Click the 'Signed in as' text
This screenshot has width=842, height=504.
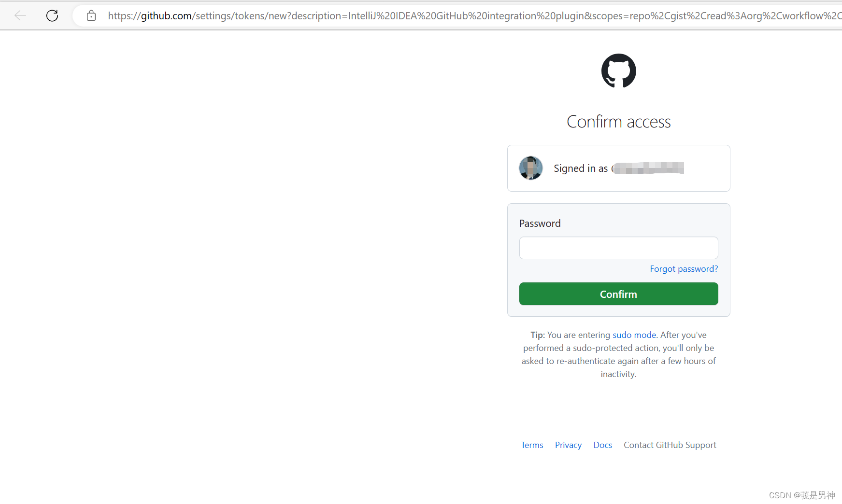(581, 168)
